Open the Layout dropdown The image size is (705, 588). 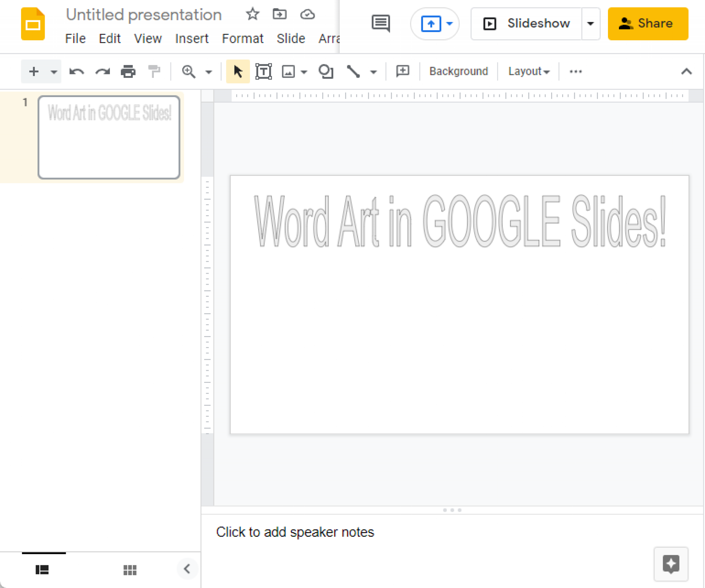pos(529,71)
